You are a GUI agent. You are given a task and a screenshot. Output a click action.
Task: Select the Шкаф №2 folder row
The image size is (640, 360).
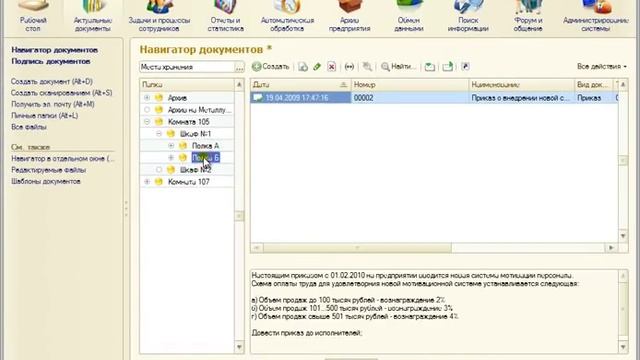(x=187, y=170)
